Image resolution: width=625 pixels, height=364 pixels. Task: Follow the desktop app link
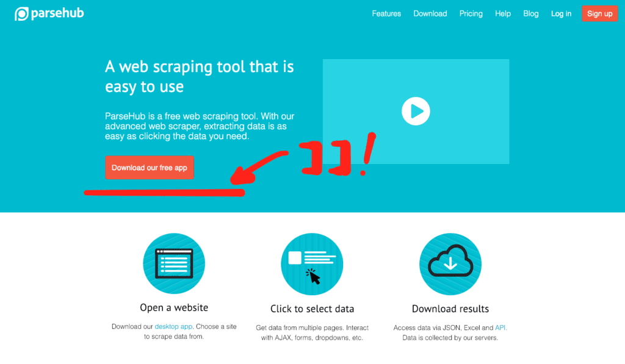173,326
